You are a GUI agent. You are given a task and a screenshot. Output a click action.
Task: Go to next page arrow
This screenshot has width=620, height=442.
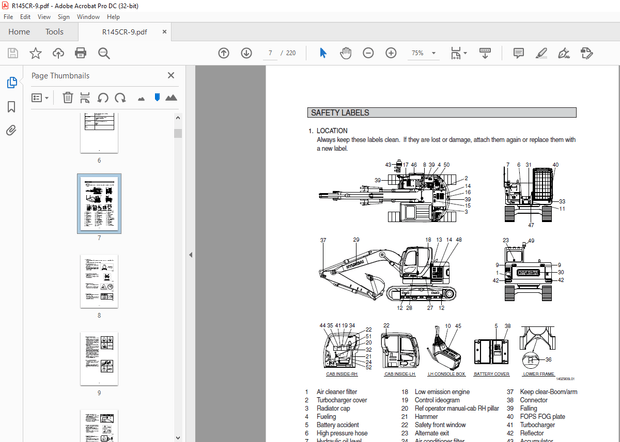(x=246, y=53)
